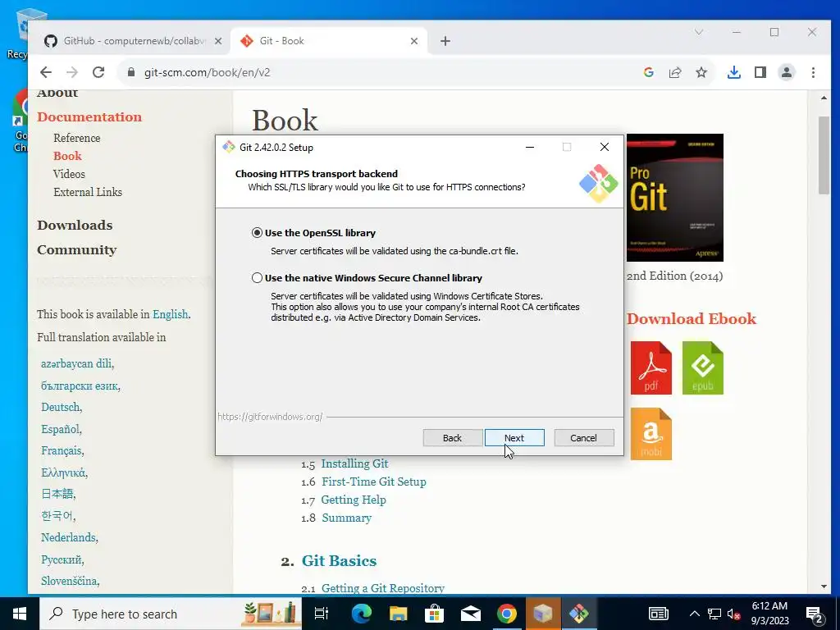Open Microsoft Store from taskbar
The width and height of the screenshot is (840, 630).
click(435, 614)
